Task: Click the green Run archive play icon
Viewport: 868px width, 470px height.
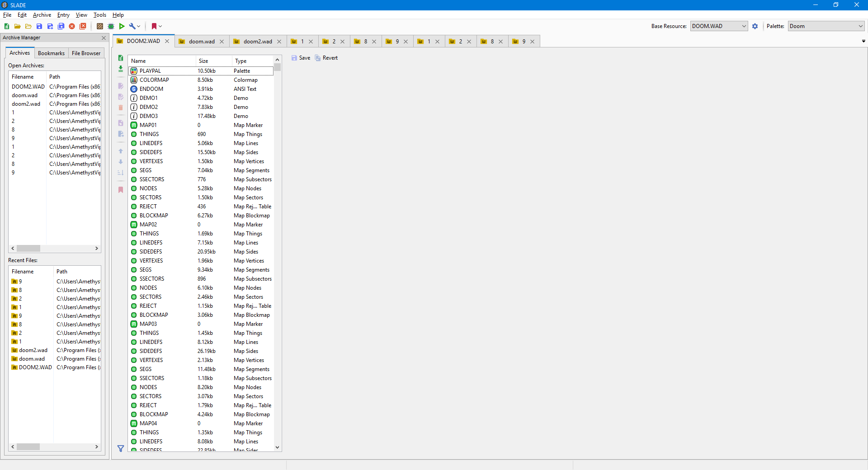Action: coord(122,26)
